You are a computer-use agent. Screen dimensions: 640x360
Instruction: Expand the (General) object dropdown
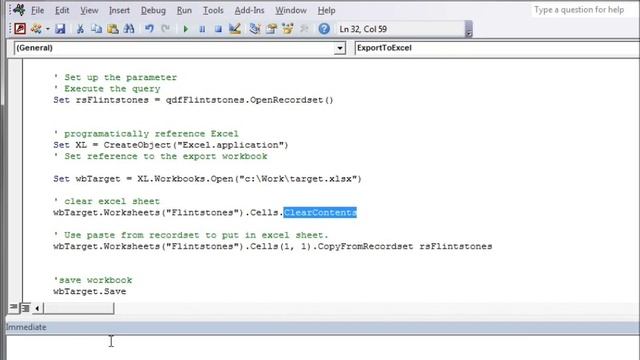coord(340,48)
